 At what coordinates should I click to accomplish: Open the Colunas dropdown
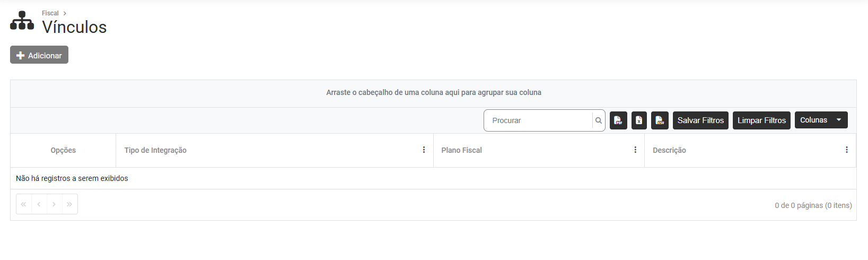[821, 120]
